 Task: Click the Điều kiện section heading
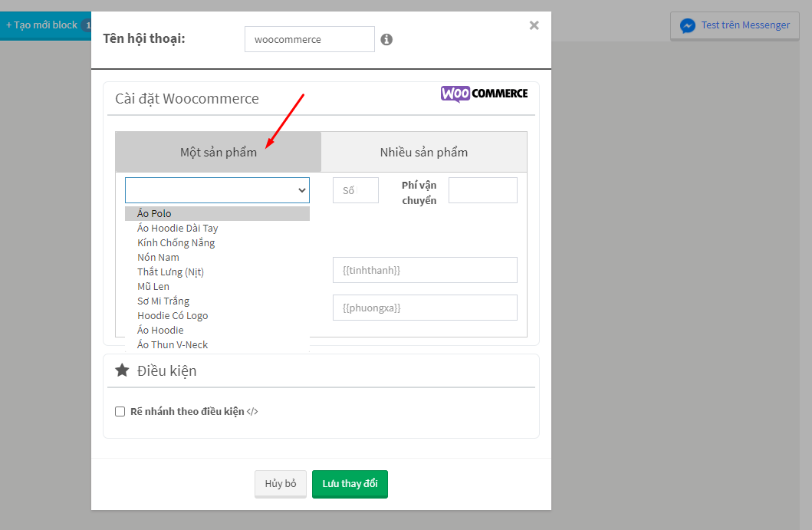tap(166, 371)
